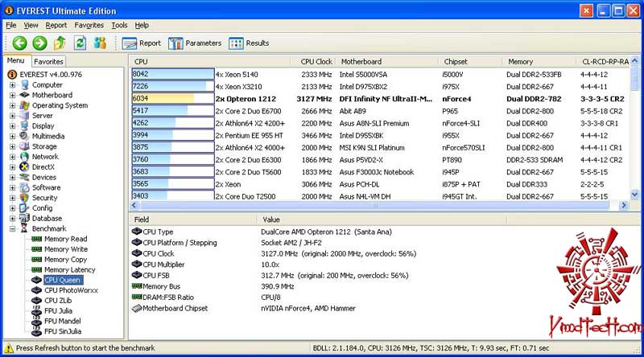
Task: Expand the Motherboard tree node
Action: pyautogui.click(x=12, y=95)
